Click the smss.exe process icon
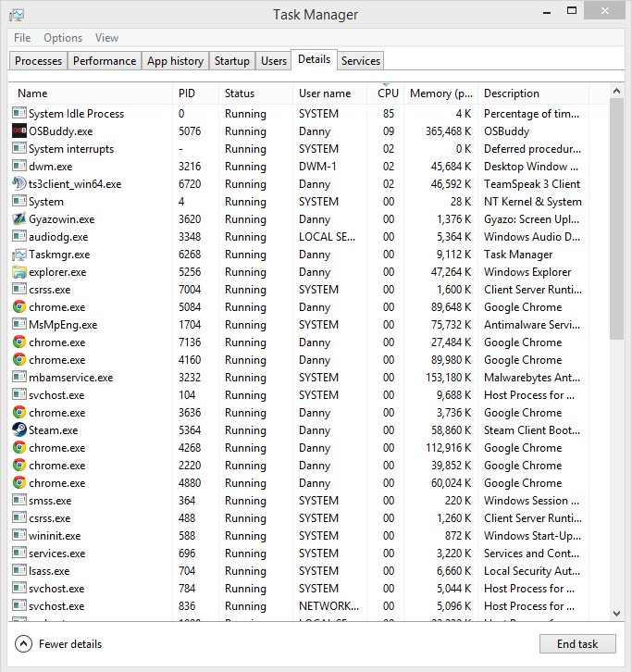 [19, 500]
